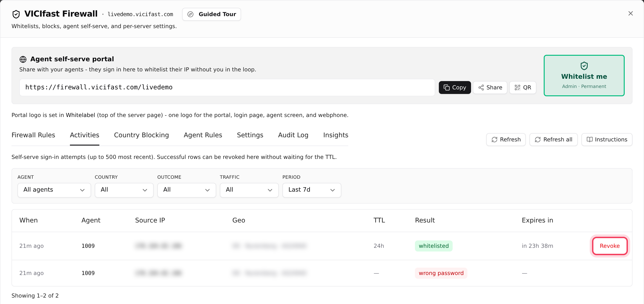This screenshot has width=644, height=304.
Task: Click the portal URL field
Action: tap(227, 87)
